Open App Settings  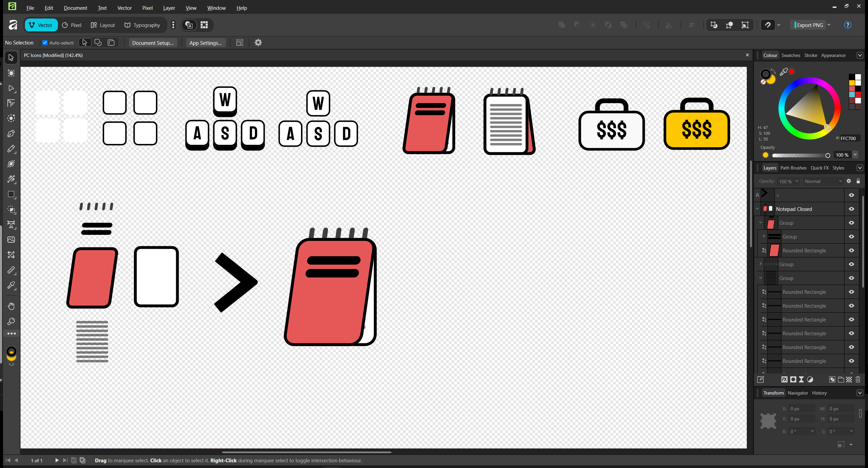pos(205,43)
